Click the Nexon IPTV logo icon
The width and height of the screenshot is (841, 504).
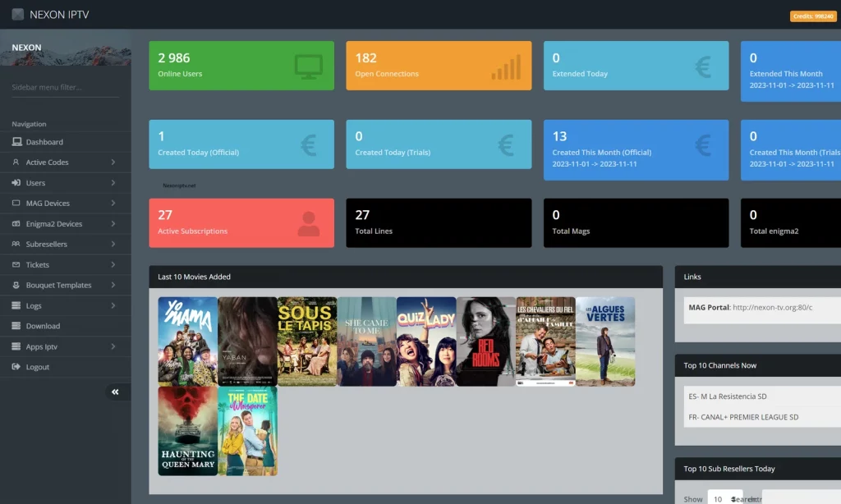(x=18, y=14)
